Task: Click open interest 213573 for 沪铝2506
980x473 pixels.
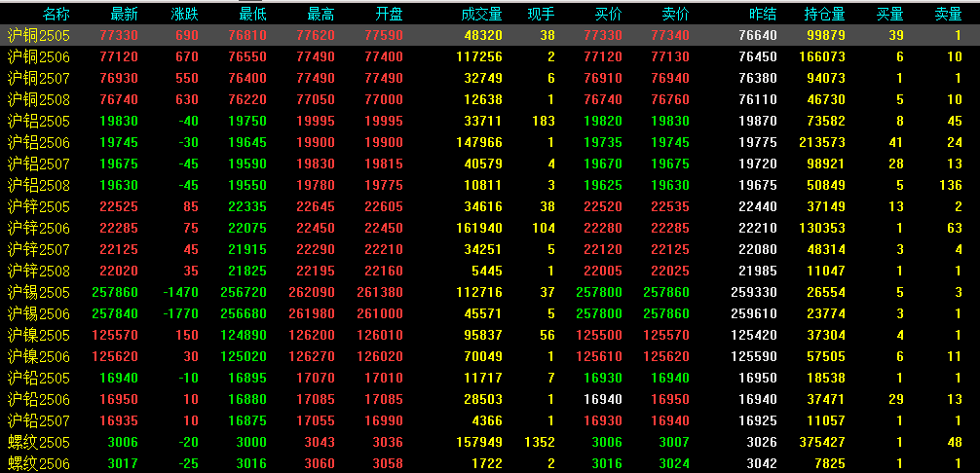Action: 822,143
